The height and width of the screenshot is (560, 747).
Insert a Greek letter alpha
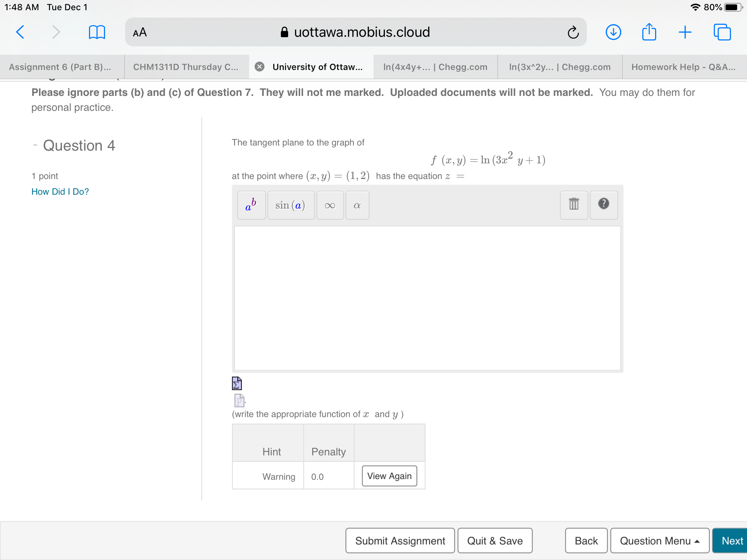[357, 205]
